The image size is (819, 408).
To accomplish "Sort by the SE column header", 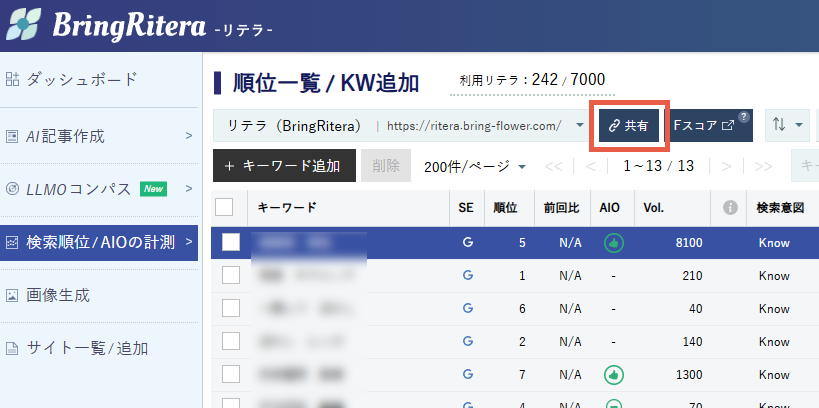I will (x=466, y=208).
